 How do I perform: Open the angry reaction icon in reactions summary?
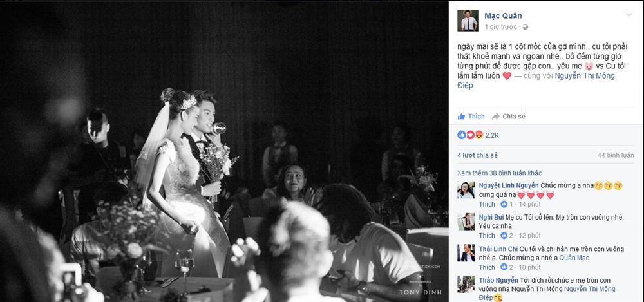478,135
